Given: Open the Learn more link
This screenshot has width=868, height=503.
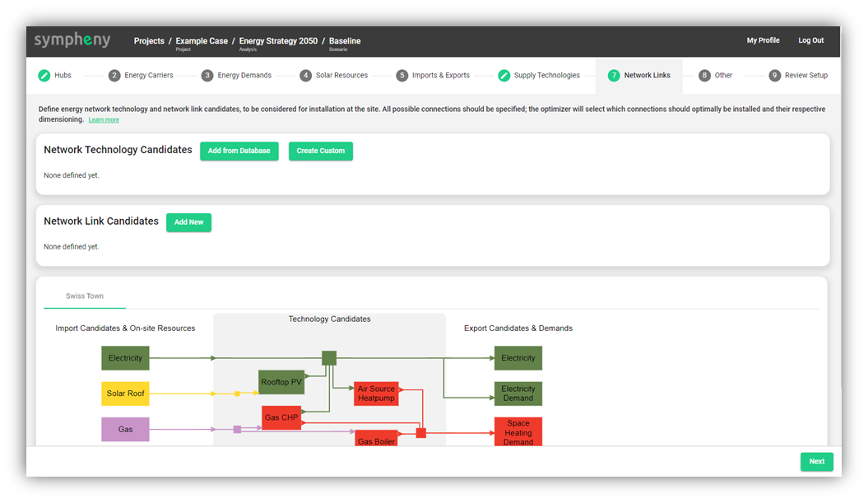Looking at the screenshot, I should [x=104, y=120].
